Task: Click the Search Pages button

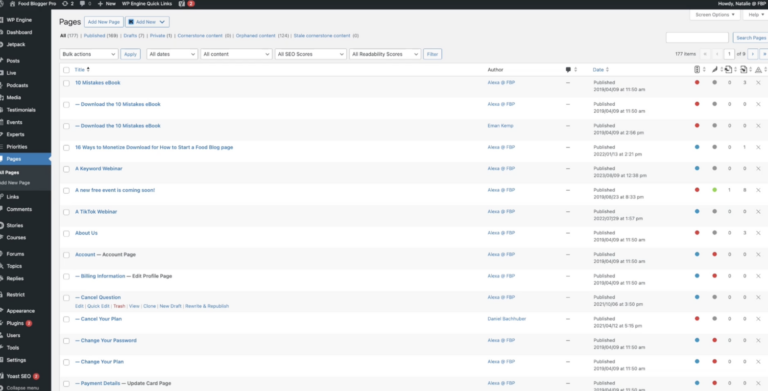Action: pyautogui.click(x=750, y=38)
